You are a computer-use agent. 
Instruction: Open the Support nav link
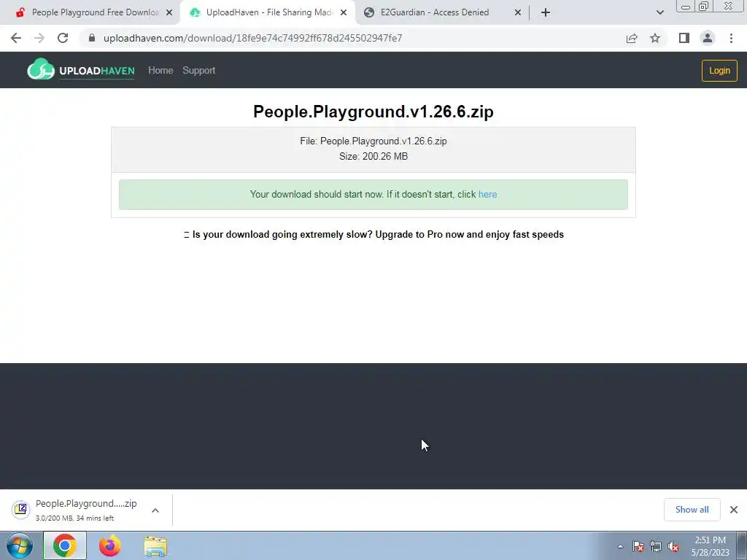(199, 71)
